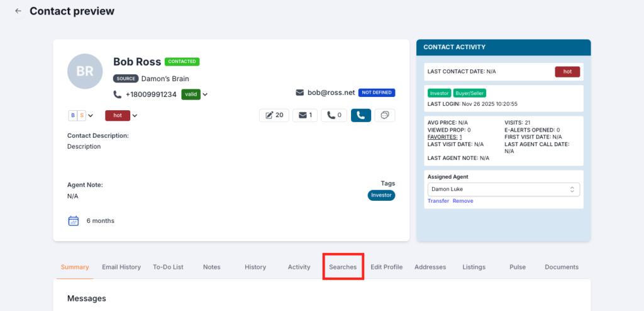The height and width of the screenshot is (311, 644).
Task: Click the phone icon beside +18009991234
Action: (x=118, y=94)
